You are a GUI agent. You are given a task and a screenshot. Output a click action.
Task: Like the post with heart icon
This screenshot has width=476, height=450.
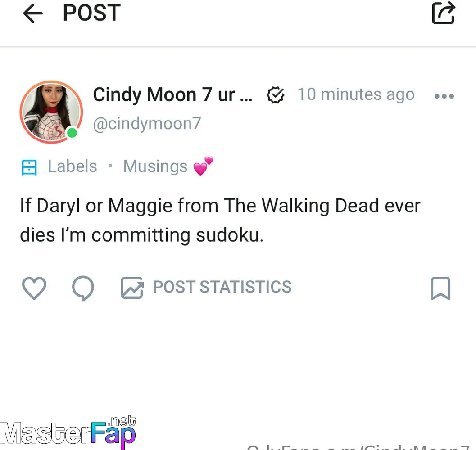34,288
